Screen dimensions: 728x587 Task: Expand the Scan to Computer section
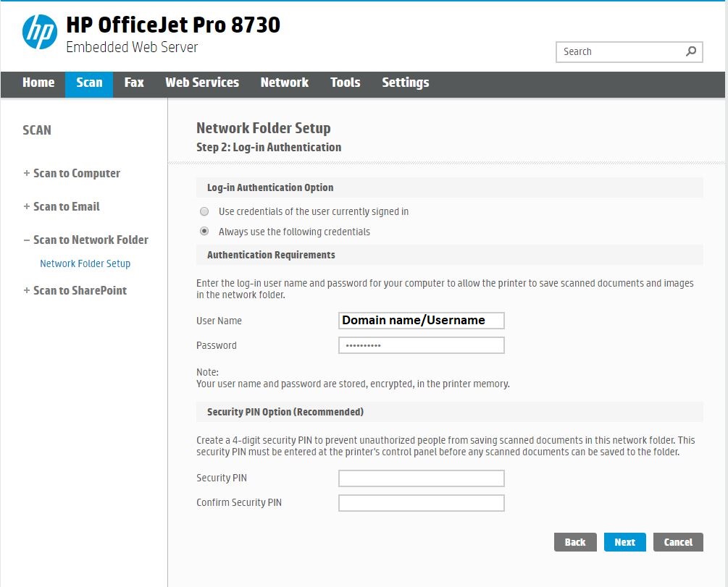72,174
